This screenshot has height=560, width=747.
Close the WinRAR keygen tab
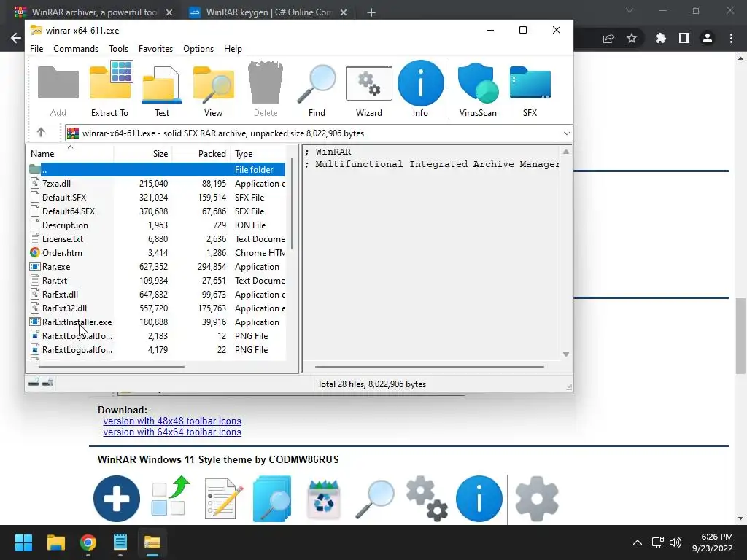pos(344,12)
